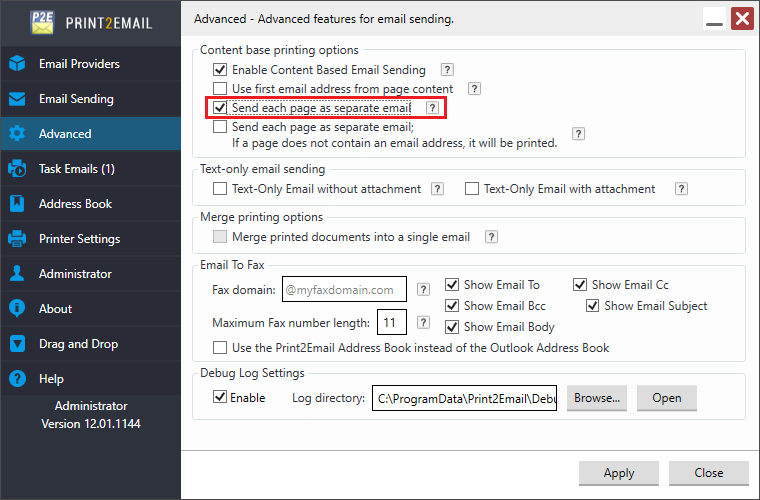Click the Maximum Fax number length field
760x500 pixels.
pyautogui.click(x=392, y=322)
